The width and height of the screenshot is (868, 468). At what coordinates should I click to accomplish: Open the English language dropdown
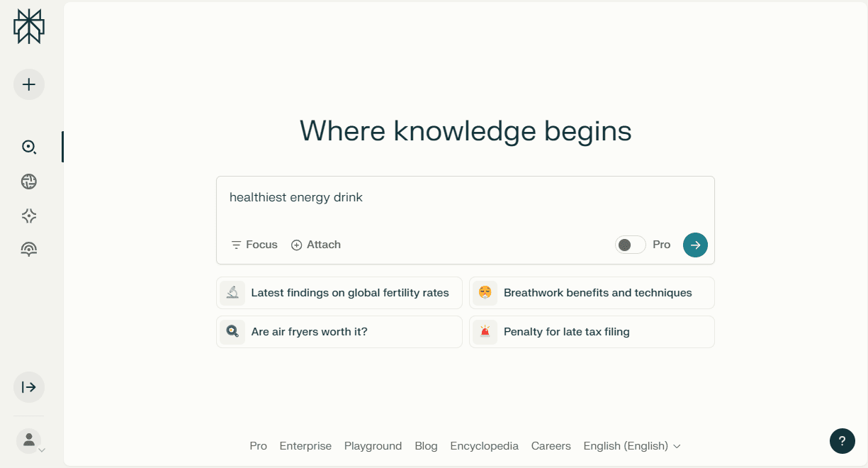pyautogui.click(x=631, y=446)
